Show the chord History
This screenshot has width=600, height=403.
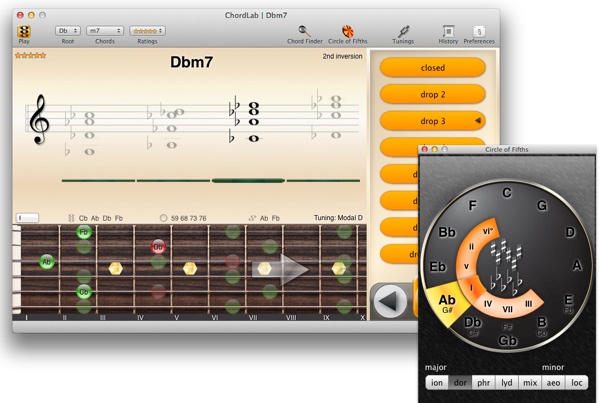pyautogui.click(x=448, y=32)
